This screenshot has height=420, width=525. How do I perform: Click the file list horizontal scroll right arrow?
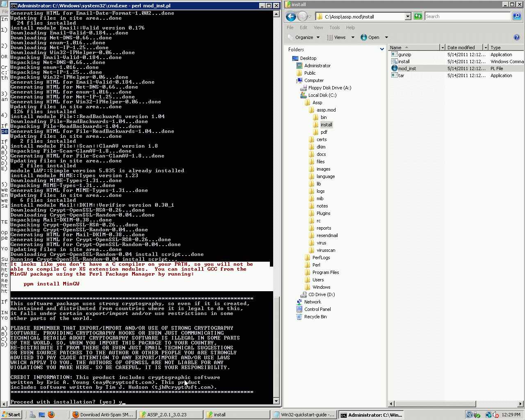click(x=520, y=404)
